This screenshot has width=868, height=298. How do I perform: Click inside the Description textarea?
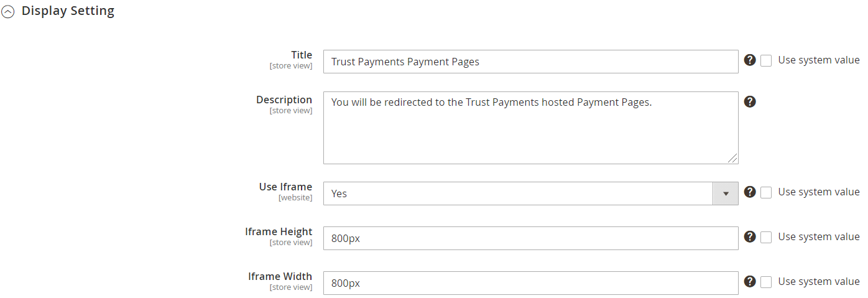click(x=530, y=128)
